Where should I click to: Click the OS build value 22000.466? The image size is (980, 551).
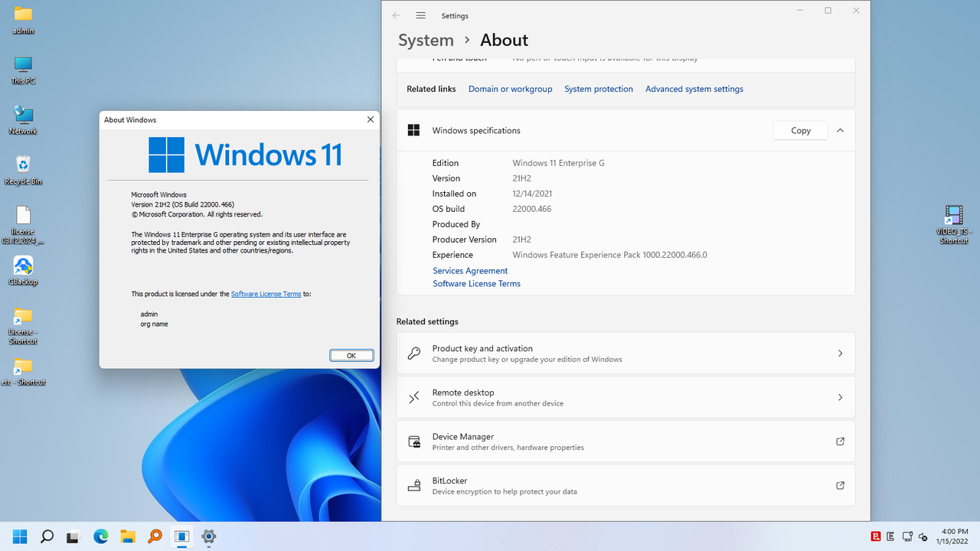coord(531,209)
